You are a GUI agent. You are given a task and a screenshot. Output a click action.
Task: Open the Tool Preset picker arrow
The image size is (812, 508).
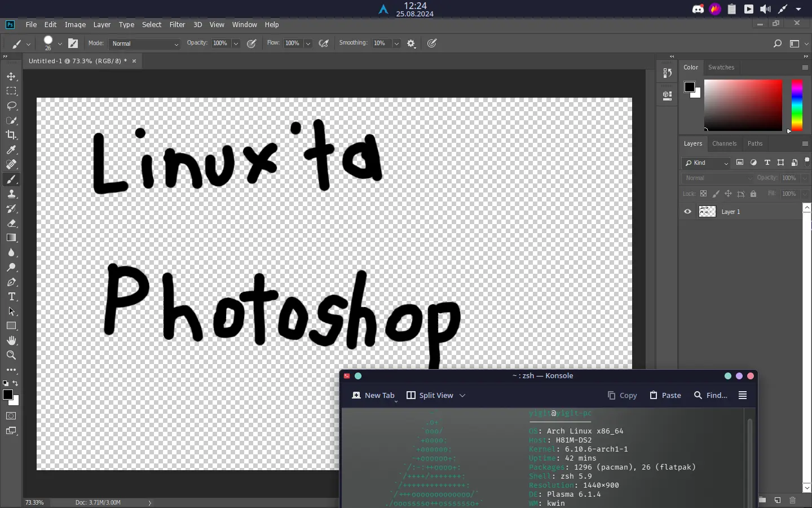(x=28, y=43)
